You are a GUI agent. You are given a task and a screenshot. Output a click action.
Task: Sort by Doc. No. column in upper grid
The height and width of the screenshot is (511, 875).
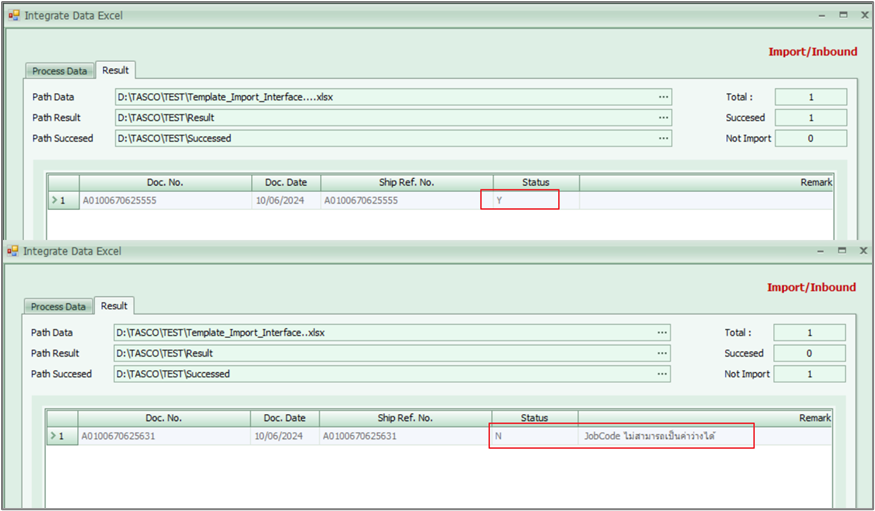pyautogui.click(x=165, y=183)
